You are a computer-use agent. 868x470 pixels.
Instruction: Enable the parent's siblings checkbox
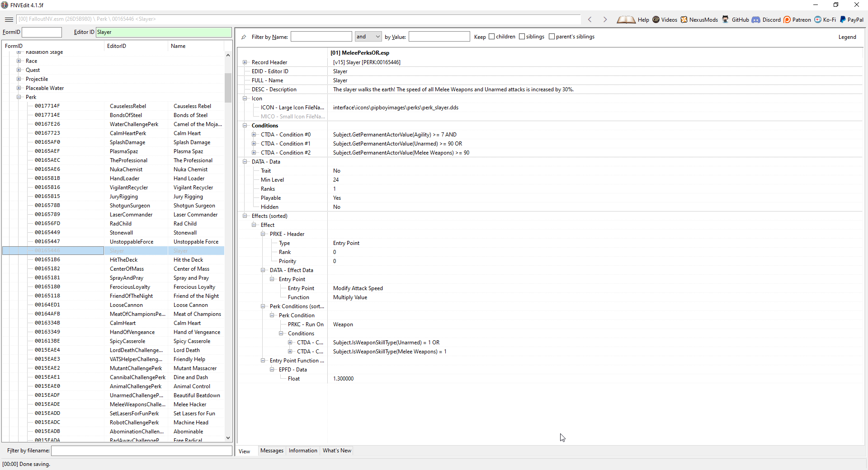tap(552, 37)
